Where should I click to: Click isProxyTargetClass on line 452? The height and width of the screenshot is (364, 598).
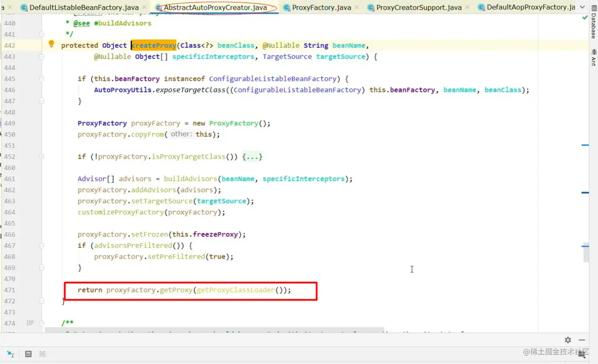(x=188, y=157)
